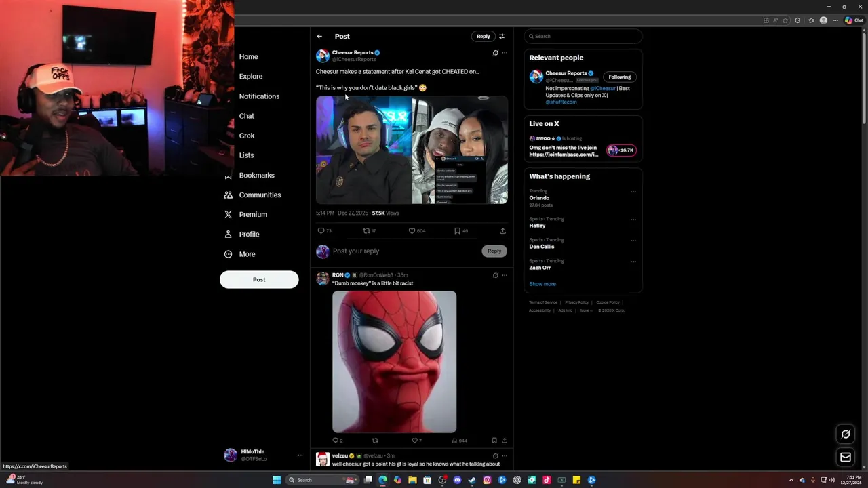Click the Reply button in Post header
The width and height of the screenshot is (868, 488).
[x=483, y=36]
